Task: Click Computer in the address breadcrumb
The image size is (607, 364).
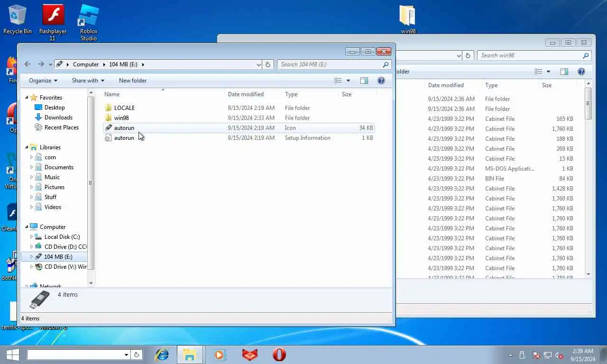Action: pyautogui.click(x=86, y=64)
